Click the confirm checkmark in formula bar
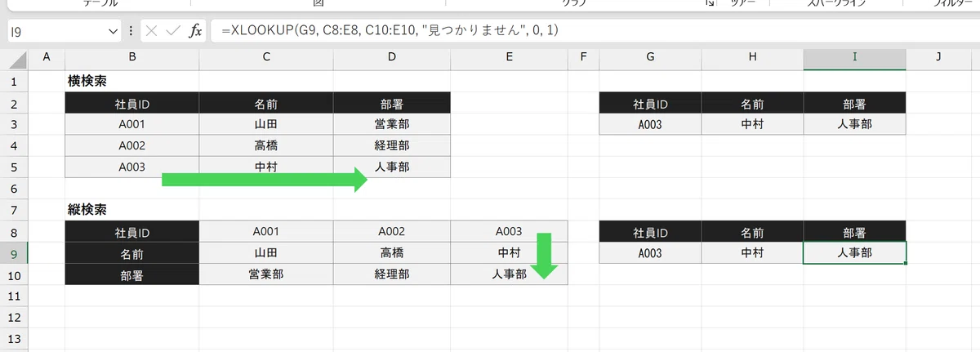Image resolution: width=980 pixels, height=352 pixels. coord(172,31)
